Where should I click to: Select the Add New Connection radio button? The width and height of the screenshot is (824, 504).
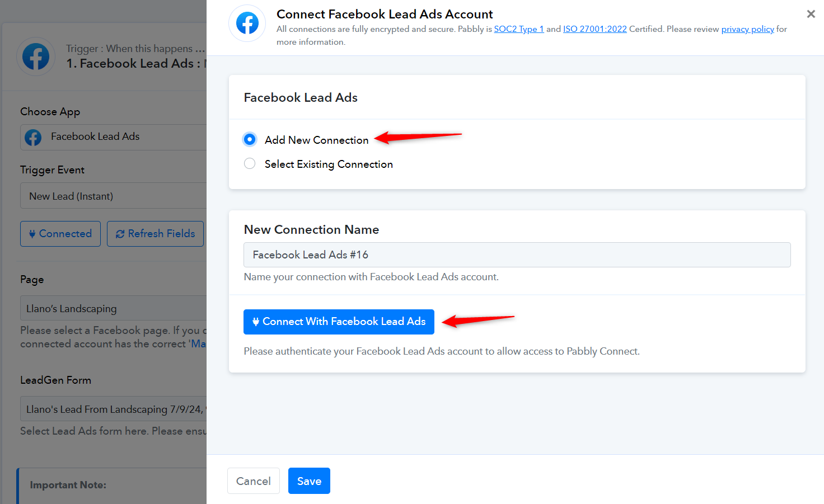[x=250, y=139]
